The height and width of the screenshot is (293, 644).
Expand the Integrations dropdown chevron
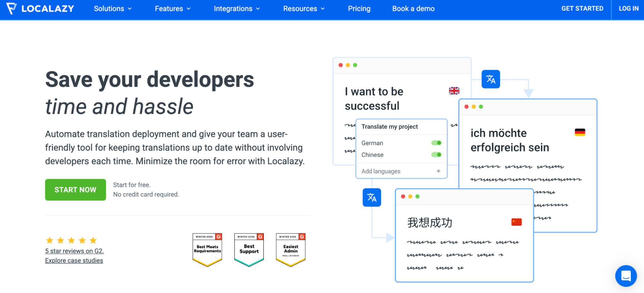tap(258, 9)
